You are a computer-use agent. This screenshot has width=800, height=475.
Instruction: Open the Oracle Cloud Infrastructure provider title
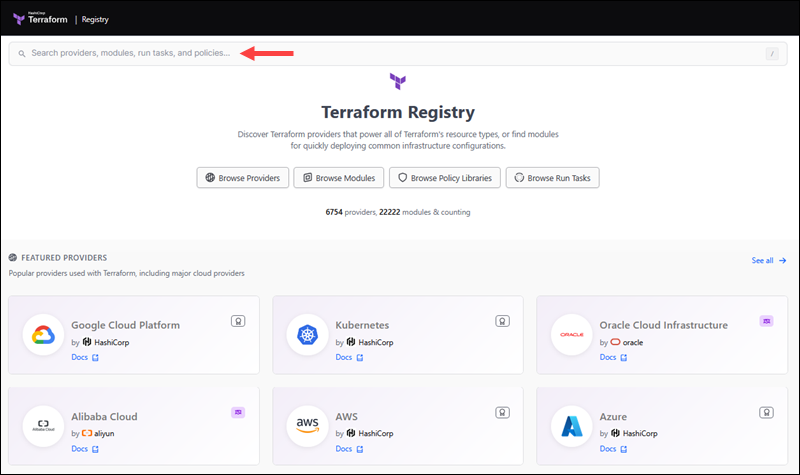(663, 325)
